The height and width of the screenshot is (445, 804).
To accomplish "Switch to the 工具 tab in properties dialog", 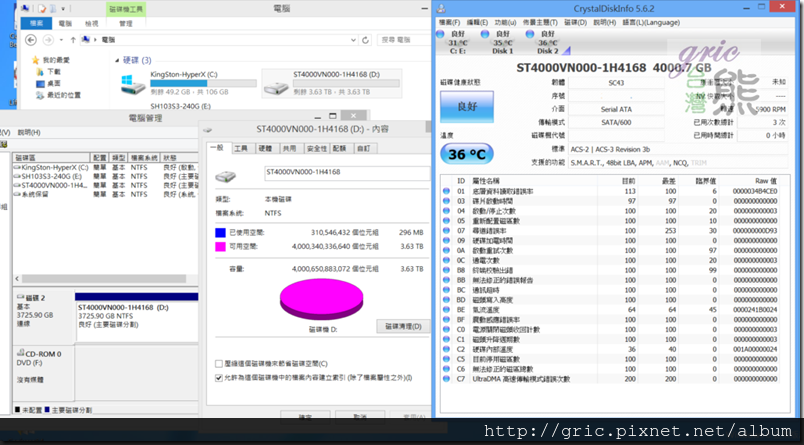I will (x=240, y=148).
